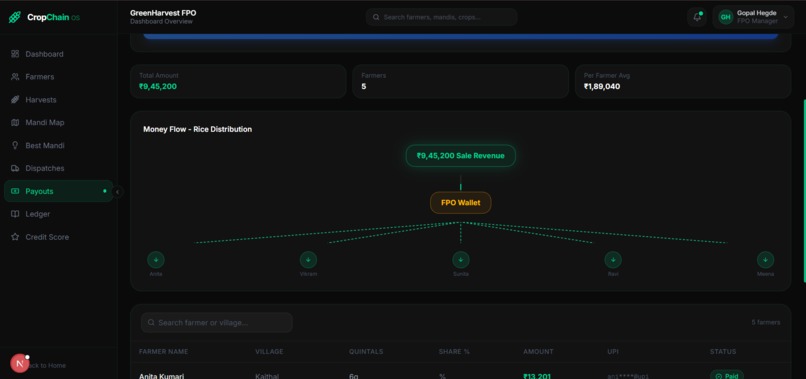Click Vikram's down-arrow payout node
806x379 pixels.
tap(308, 260)
